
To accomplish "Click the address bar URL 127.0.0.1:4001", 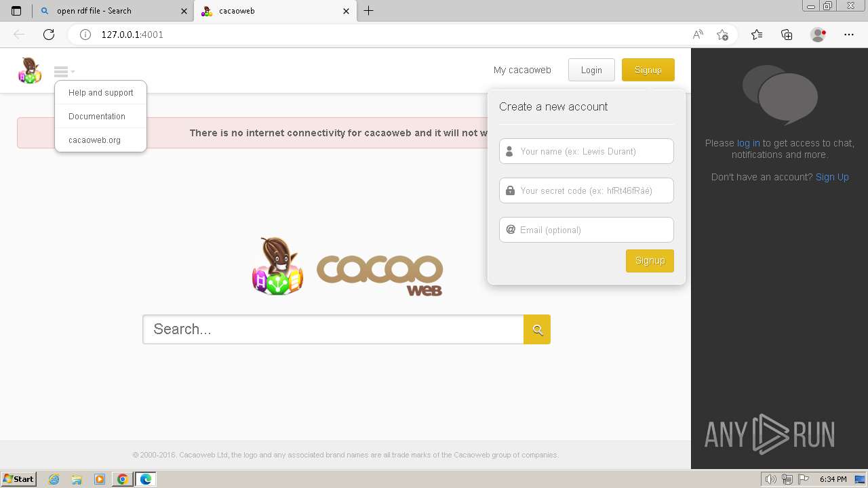I will 132,35.
